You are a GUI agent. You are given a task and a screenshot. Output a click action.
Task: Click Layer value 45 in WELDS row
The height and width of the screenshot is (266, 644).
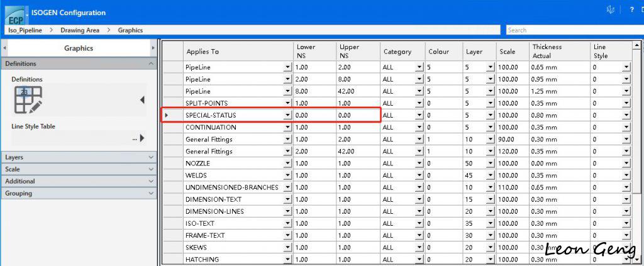[475, 175]
